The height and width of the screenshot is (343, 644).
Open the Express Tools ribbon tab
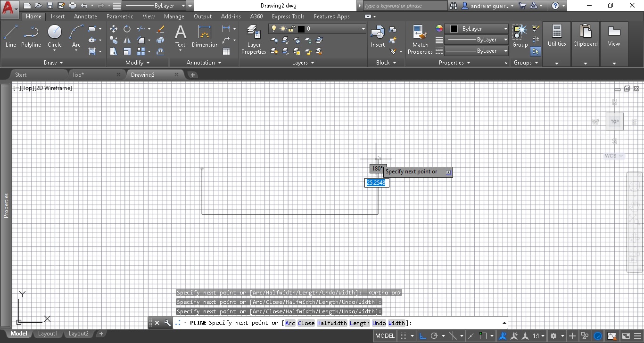point(288,16)
